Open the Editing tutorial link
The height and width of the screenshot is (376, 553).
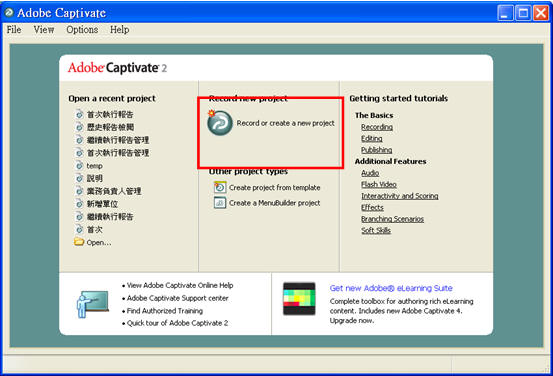tap(372, 138)
